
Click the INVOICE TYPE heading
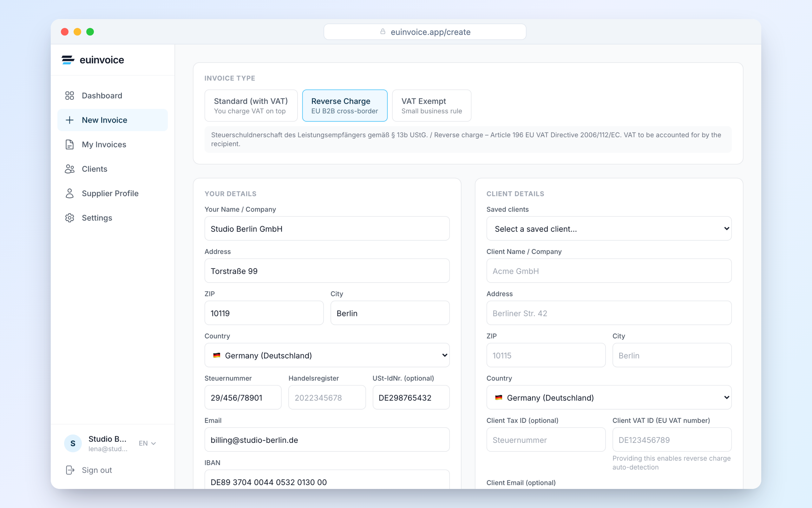click(230, 78)
